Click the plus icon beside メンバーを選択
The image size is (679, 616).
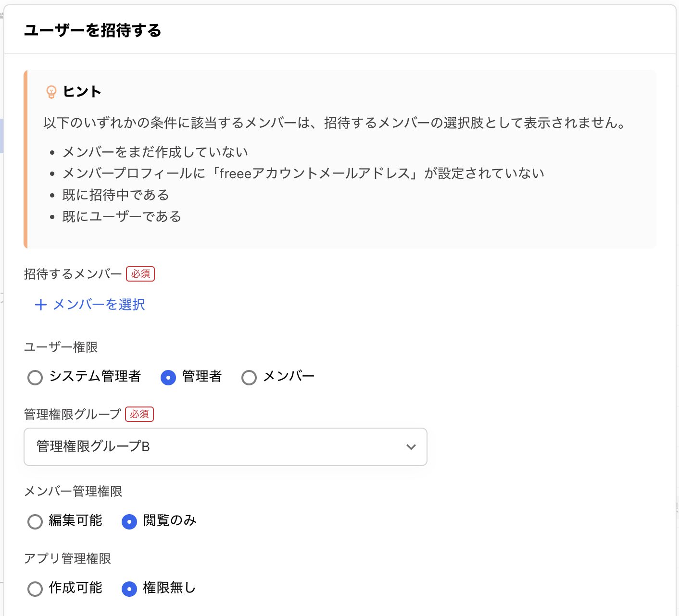coord(41,305)
